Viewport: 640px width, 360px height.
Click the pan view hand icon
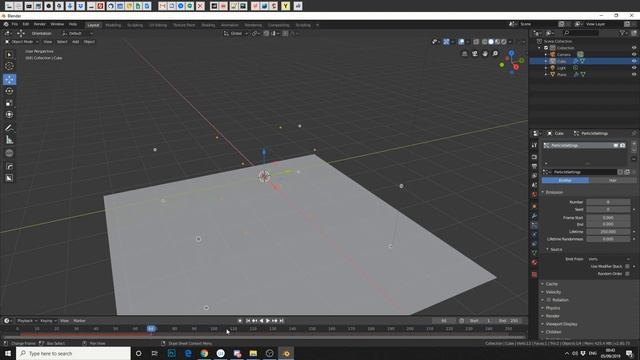[485, 53]
